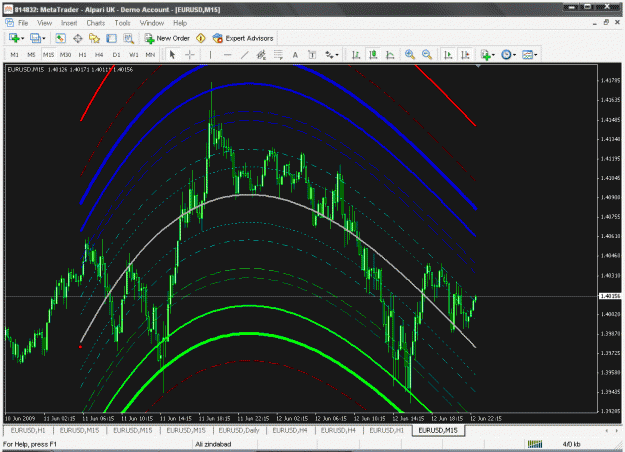The image size is (625, 452).
Task: Enable the crosshair cursor mode
Action: tap(190, 55)
